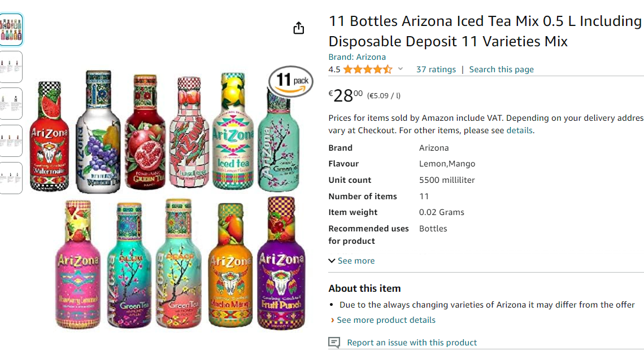This screenshot has width=644, height=355.
Task: Select the third product thumbnail
Action: tap(11, 104)
